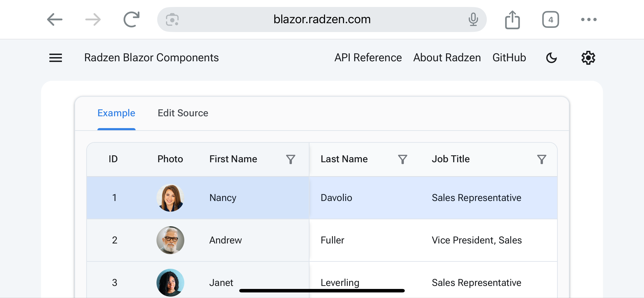Open camera lens search in address bar
The width and height of the screenshot is (644, 298).
pyautogui.click(x=172, y=19)
